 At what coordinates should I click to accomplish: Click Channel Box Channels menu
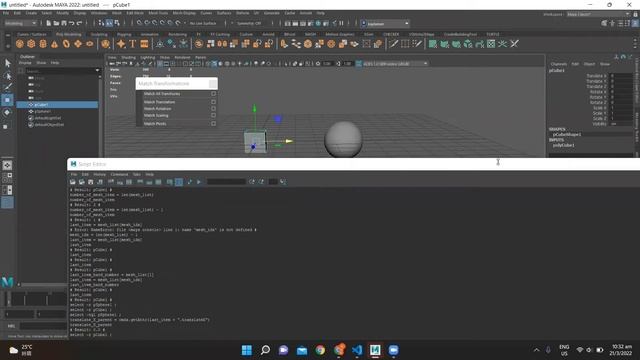tap(559, 64)
